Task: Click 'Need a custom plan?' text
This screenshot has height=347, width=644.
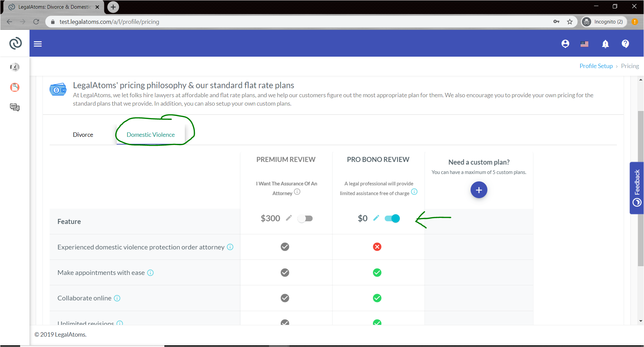Action: pos(479,162)
